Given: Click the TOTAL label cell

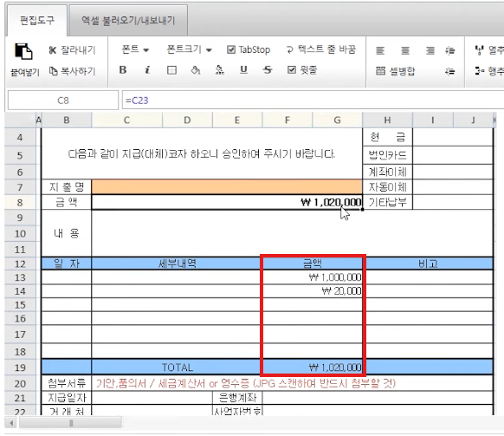Looking at the screenshot, I should [x=178, y=368].
